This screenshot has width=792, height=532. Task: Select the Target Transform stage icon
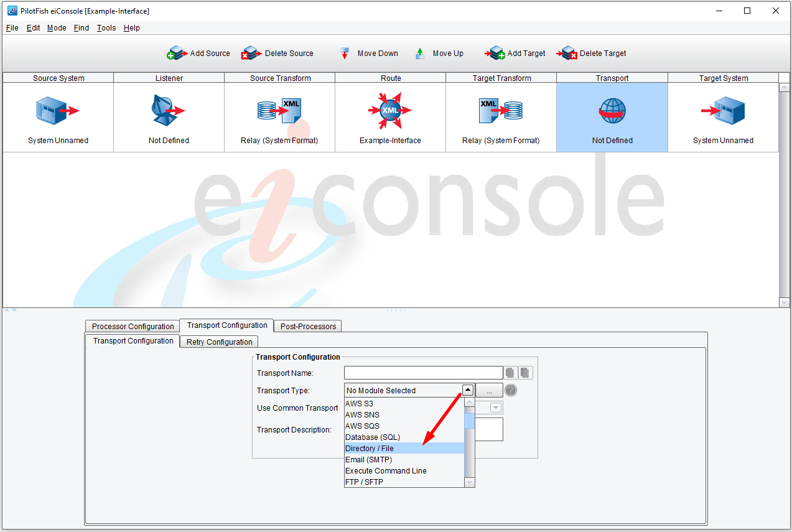tap(501, 111)
